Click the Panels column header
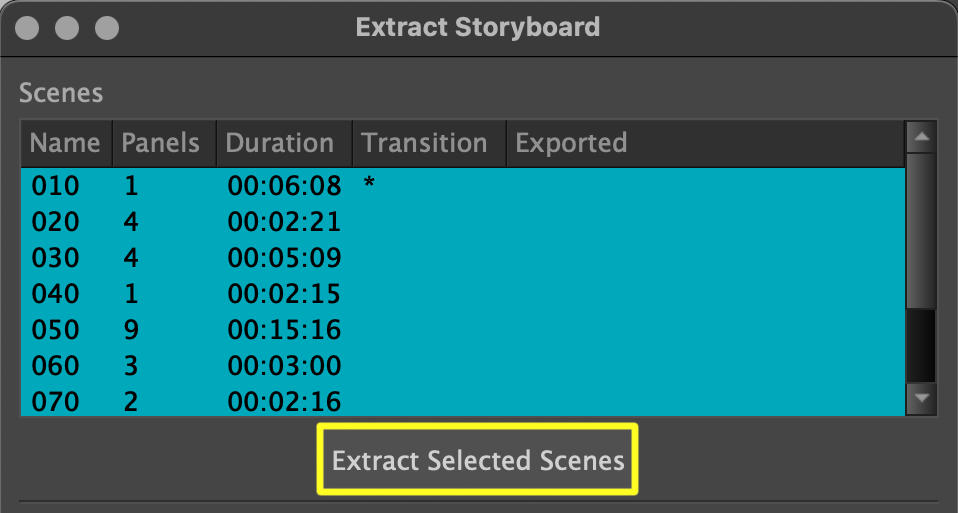The height and width of the screenshot is (513, 958). pyautogui.click(x=160, y=143)
